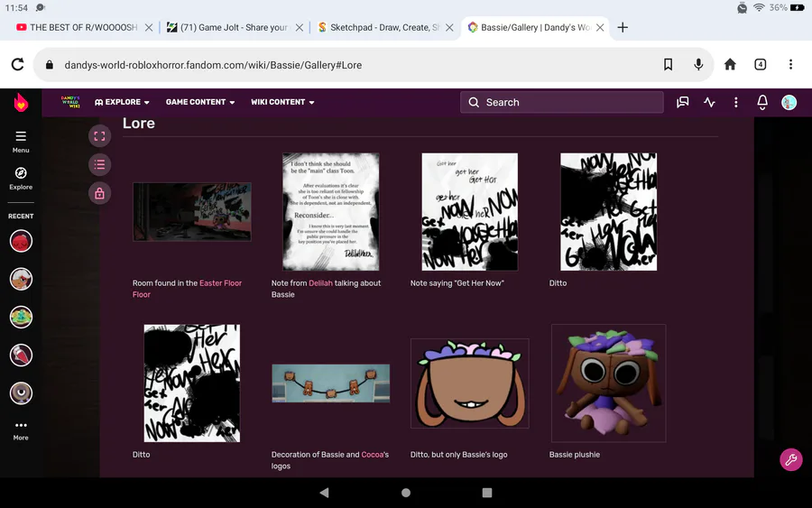Tap the microphone voice search icon
The width and height of the screenshot is (812, 508).
point(698,65)
